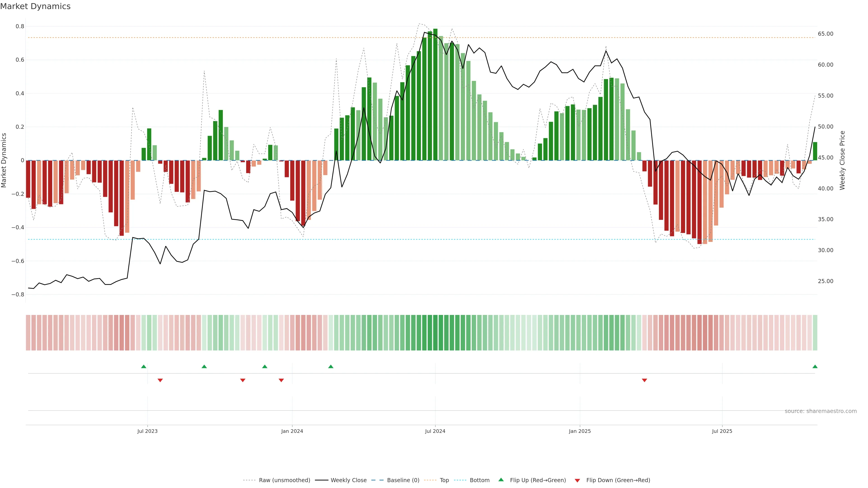Screen dimensions: 868x488
Task: Toggle the Top threshold legend entry
Action: tap(444, 480)
